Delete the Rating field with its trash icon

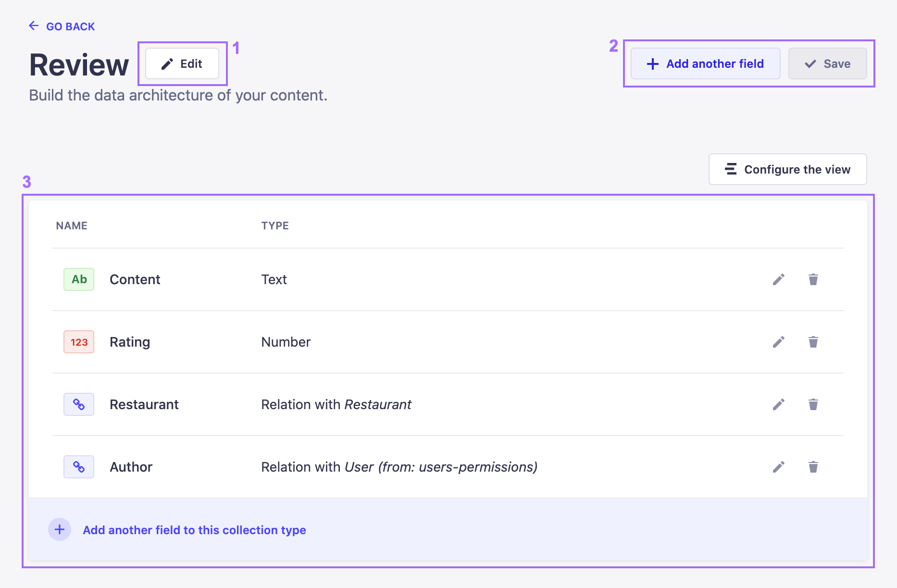(x=813, y=342)
